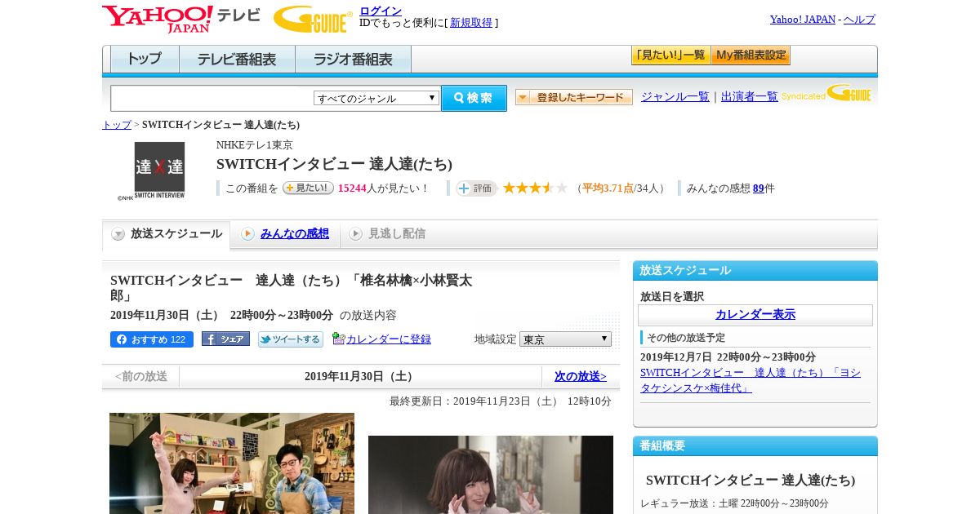The width and height of the screenshot is (980, 514).
Task: Click the keyword search input field
Action: click(212, 98)
